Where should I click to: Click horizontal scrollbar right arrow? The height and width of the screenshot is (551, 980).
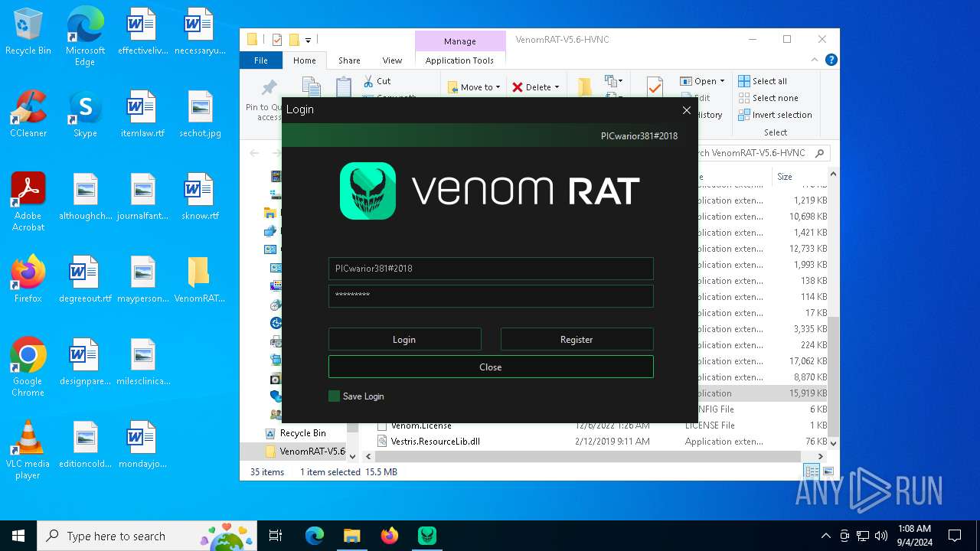click(x=820, y=456)
